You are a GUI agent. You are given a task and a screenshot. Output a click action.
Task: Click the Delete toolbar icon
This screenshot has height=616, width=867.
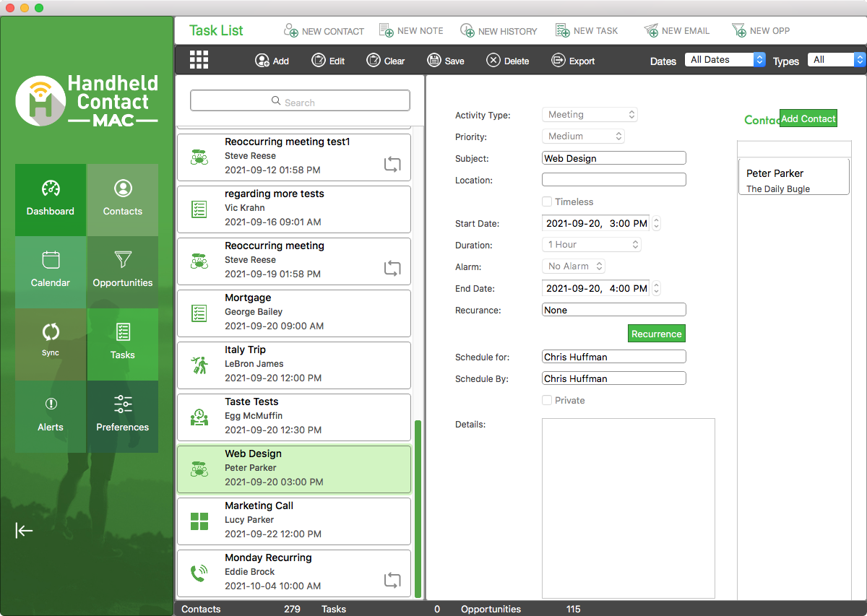(x=493, y=61)
